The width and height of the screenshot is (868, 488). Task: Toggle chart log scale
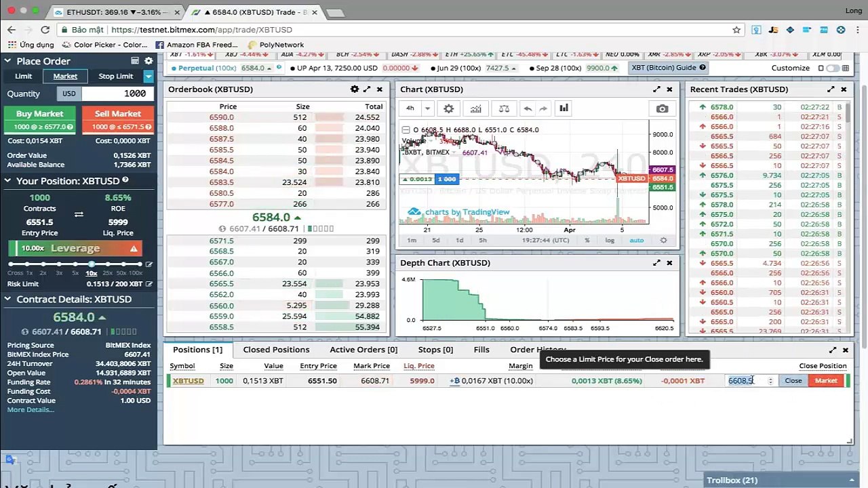click(x=610, y=241)
